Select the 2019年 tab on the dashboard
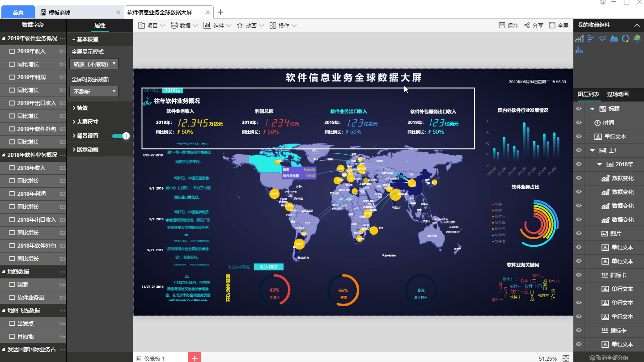The height and width of the screenshot is (362, 644). [x=173, y=90]
